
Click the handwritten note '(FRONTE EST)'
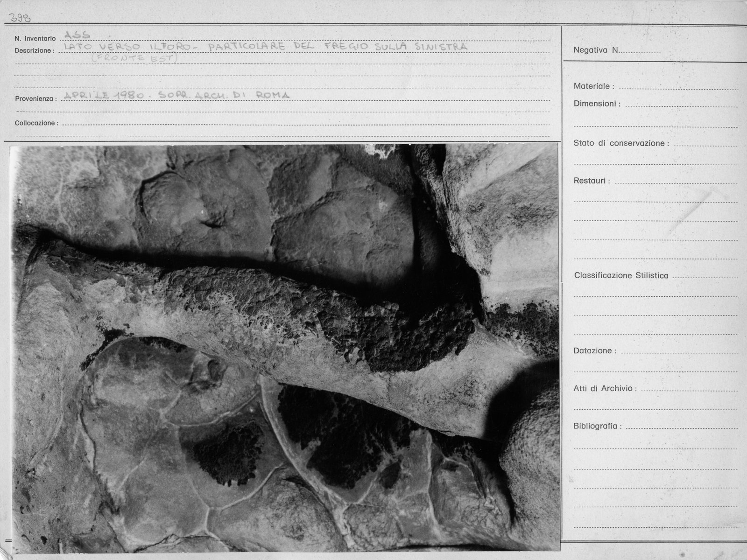point(135,58)
